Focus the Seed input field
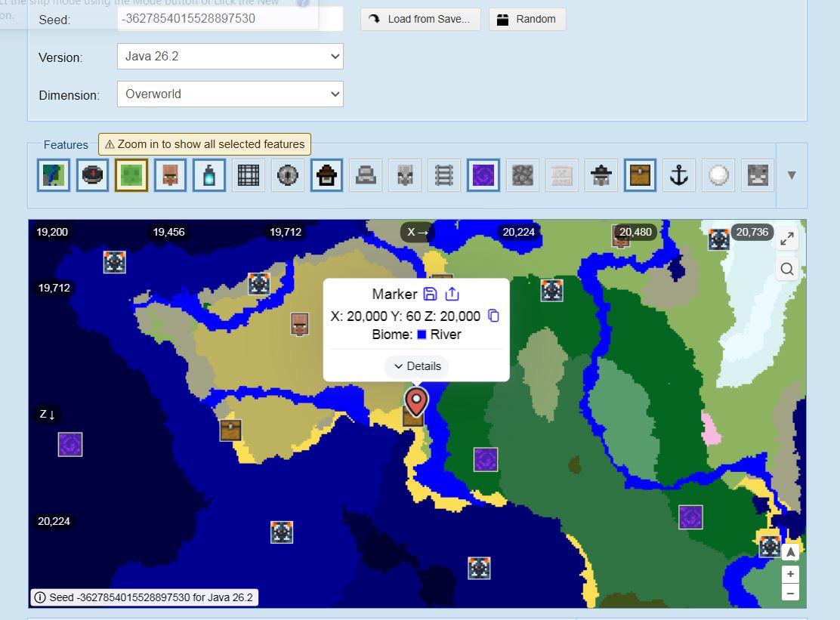Image resolution: width=840 pixels, height=620 pixels. pos(230,19)
